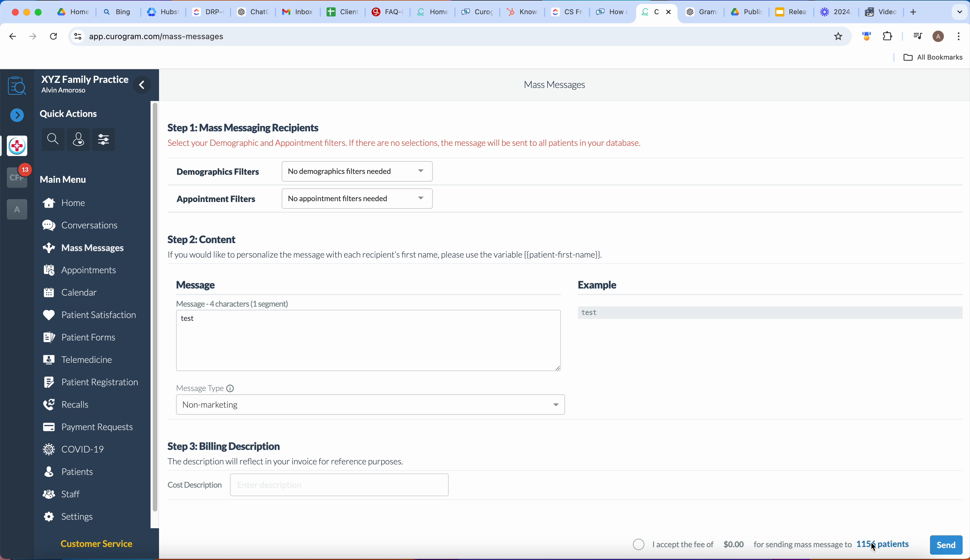Bookmark this page with the star icon
The height and width of the screenshot is (560, 970).
point(838,37)
